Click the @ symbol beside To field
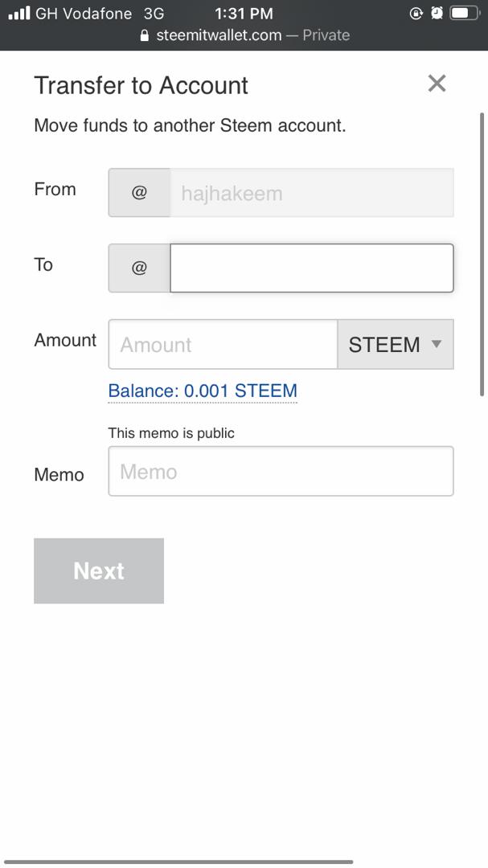488x868 pixels. coord(139,268)
